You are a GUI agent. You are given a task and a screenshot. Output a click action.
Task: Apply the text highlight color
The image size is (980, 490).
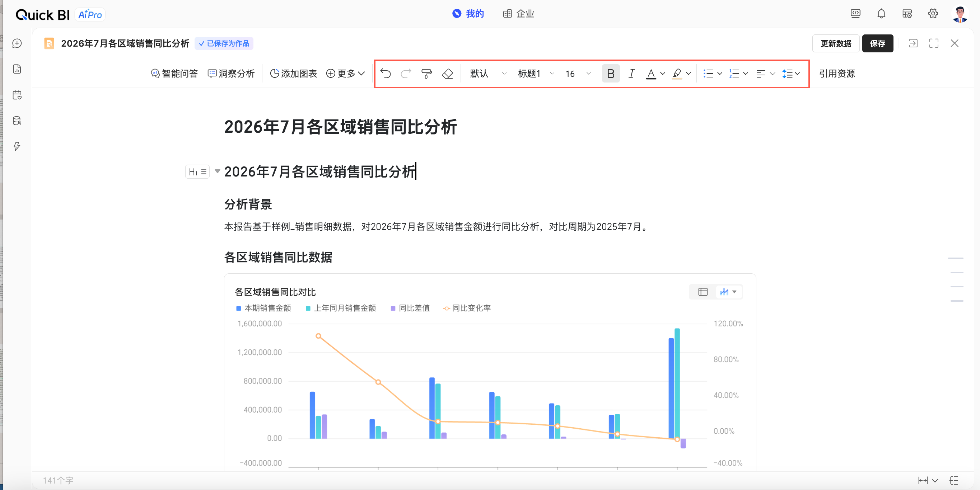[x=677, y=74]
